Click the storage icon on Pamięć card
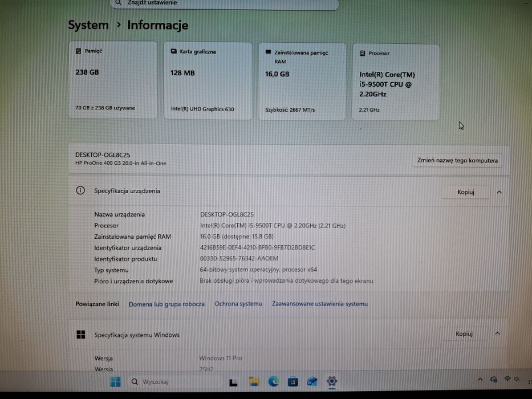Viewport: 532px width, 399px height. coord(78,51)
